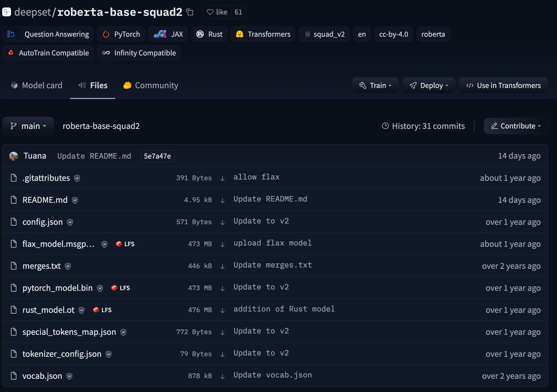Click the LFS badge on rust_model.ot
This screenshot has width=557, height=392.
point(103,310)
